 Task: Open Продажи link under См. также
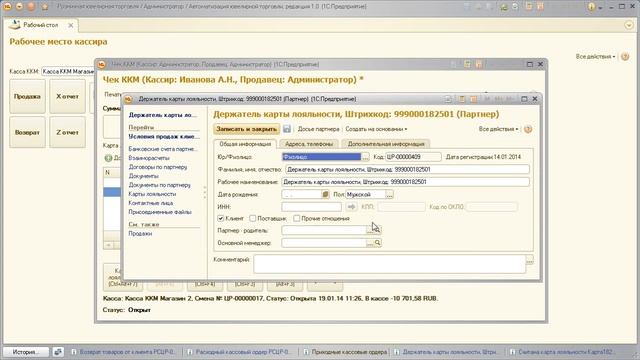(140, 233)
